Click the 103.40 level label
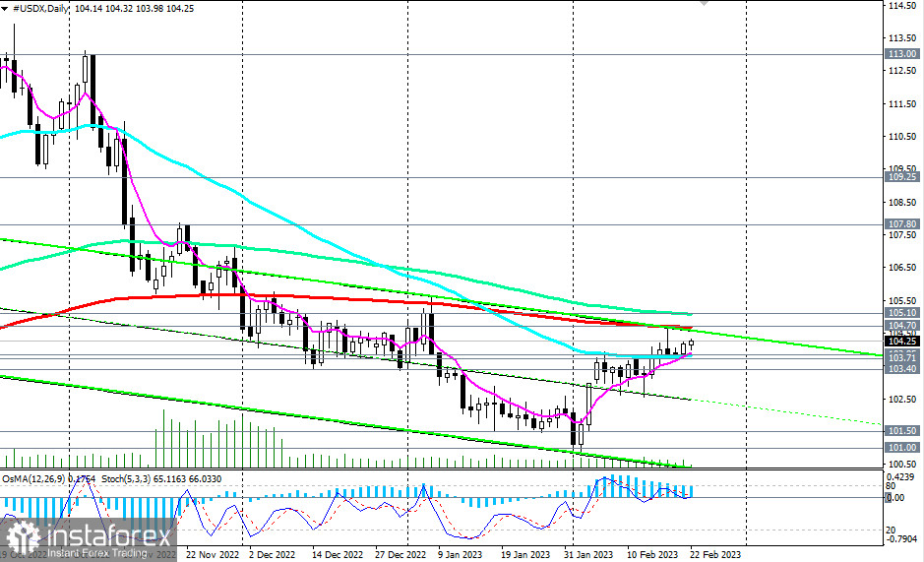Viewport: 924px width, 562px height. (x=902, y=368)
